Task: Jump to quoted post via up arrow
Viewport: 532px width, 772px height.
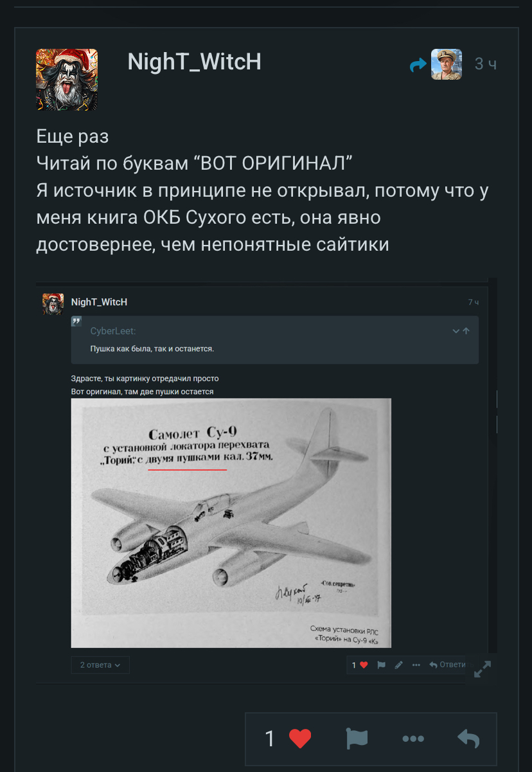Action: 466,331
